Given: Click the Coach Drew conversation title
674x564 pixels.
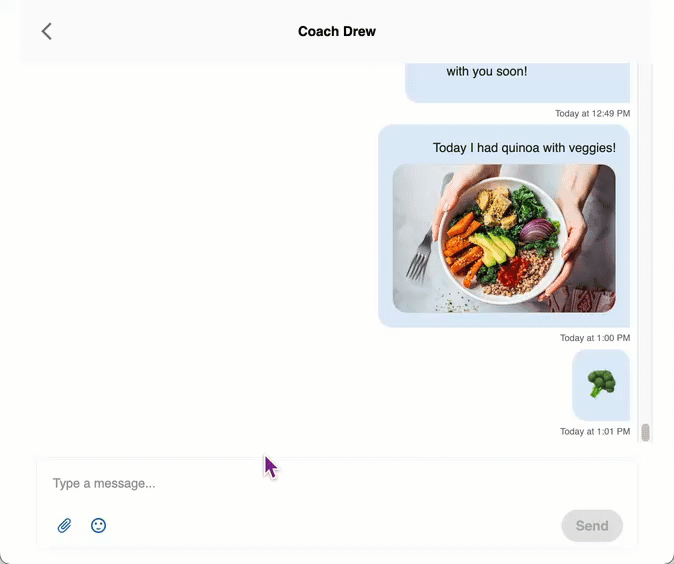Looking at the screenshot, I should 337,31.
